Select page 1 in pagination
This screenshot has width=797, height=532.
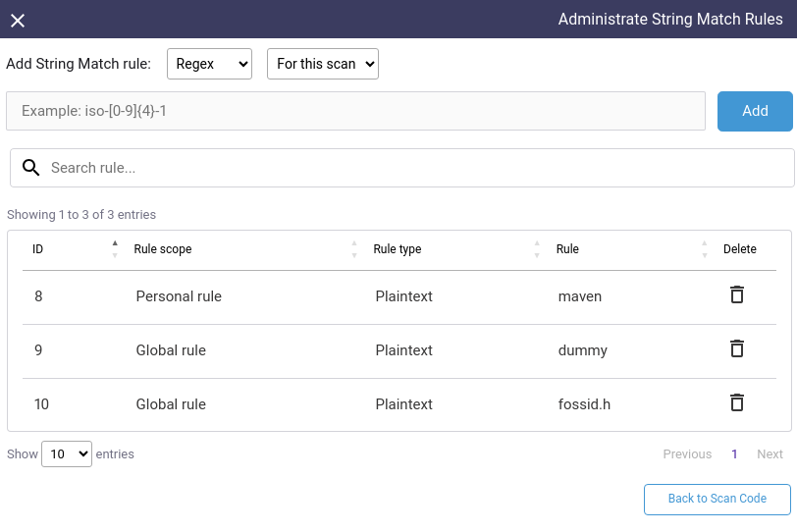(x=734, y=454)
